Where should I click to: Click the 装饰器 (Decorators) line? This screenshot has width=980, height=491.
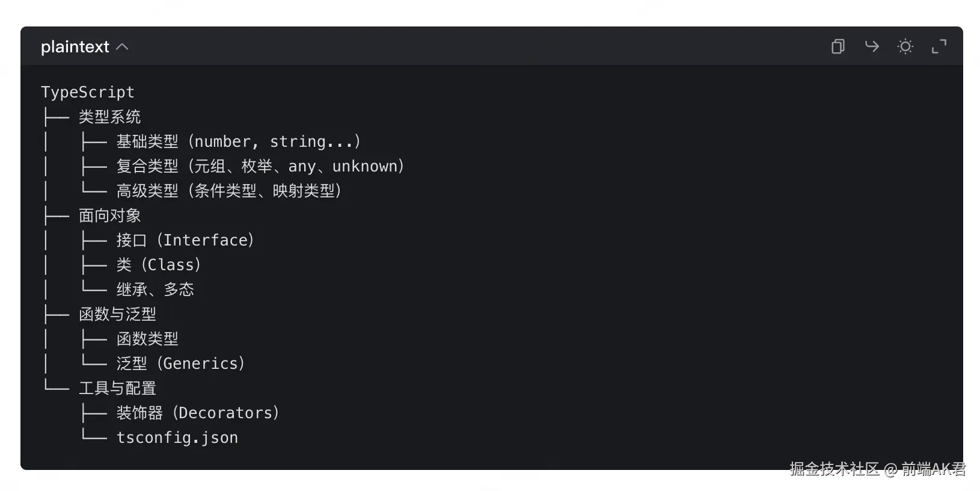pos(198,413)
